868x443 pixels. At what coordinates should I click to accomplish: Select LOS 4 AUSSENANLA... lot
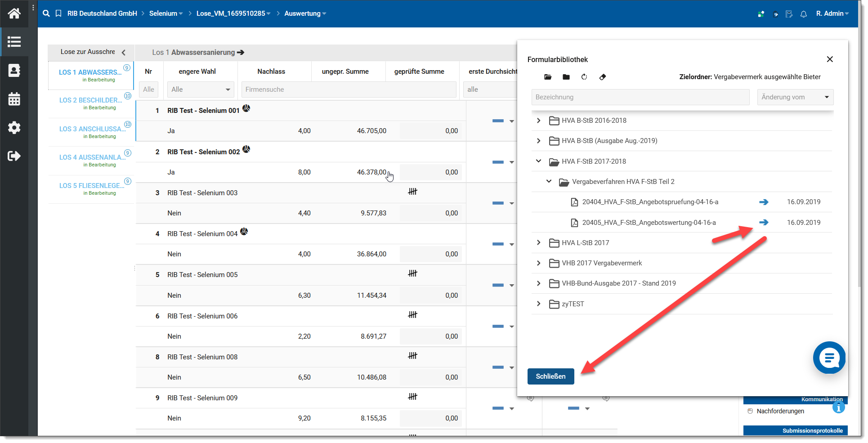(x=91, y=161)
